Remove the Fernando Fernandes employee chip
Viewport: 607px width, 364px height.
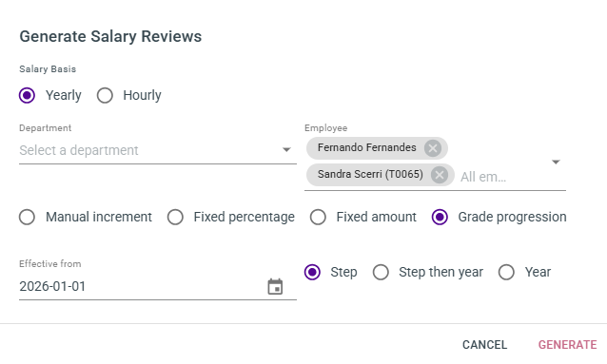click(x=432, y=148)
